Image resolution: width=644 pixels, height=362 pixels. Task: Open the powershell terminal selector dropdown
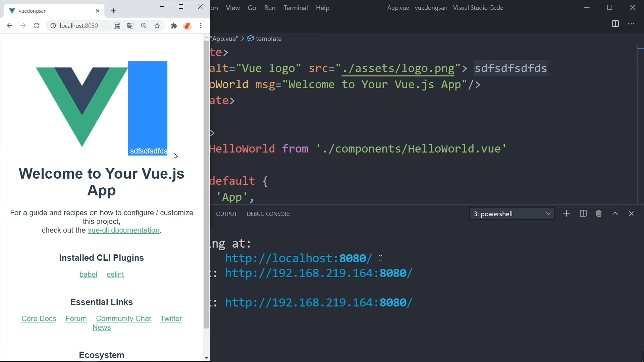(512, 214)
